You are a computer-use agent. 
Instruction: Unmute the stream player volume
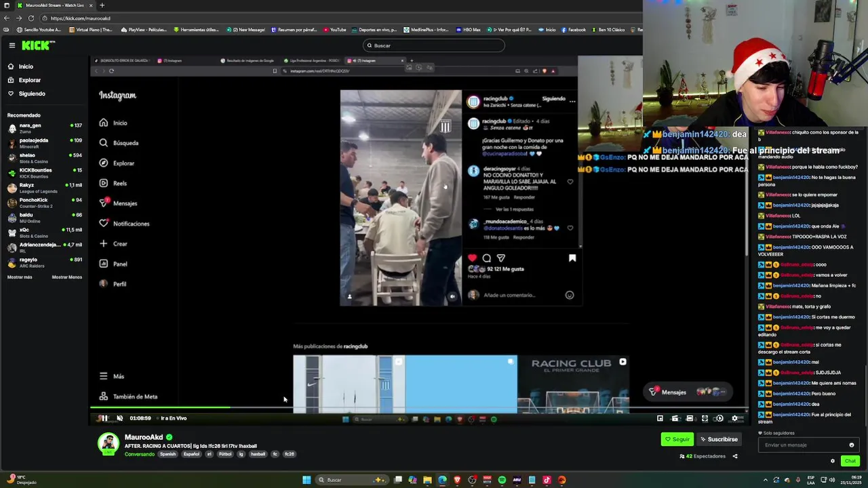click(x=120, y=418)
